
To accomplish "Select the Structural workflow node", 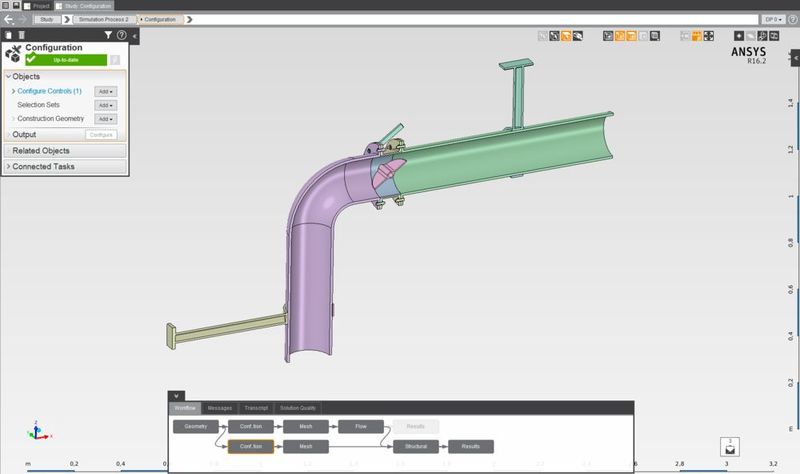I will tap(415, 446).
